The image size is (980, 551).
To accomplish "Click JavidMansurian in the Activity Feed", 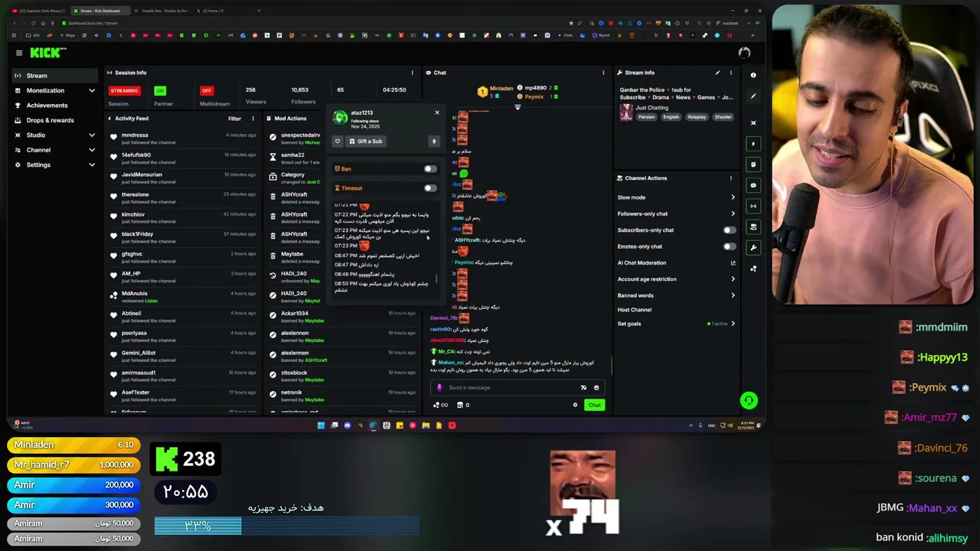I will point(142,174).
